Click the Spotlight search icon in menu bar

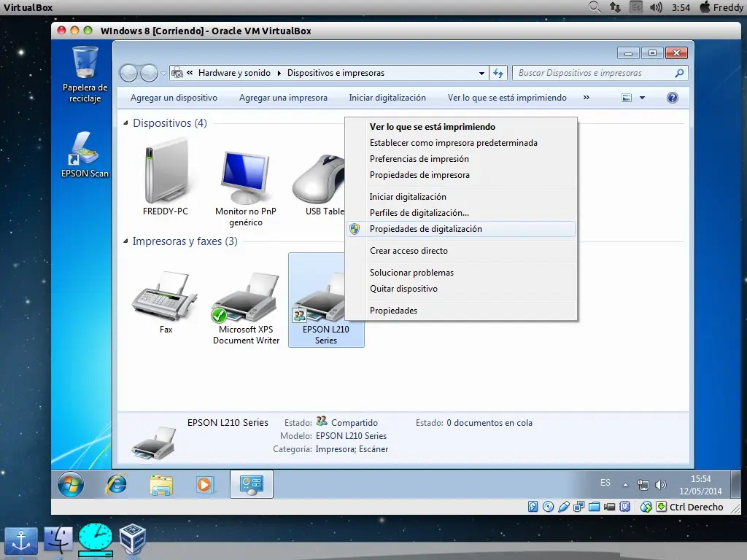(595, 7)
